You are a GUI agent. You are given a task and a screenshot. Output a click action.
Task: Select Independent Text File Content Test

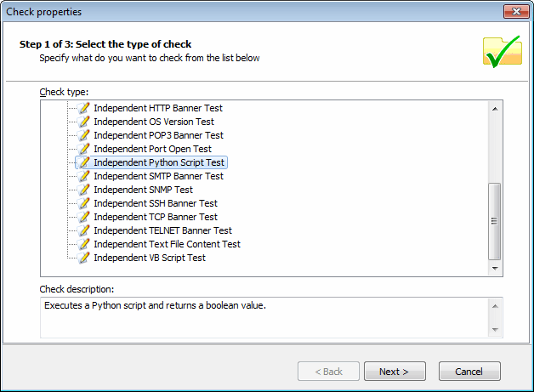(x=167, y=244)
